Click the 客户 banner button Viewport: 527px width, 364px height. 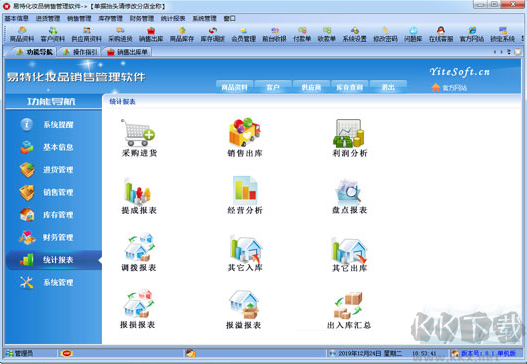[x=273, y=87]
